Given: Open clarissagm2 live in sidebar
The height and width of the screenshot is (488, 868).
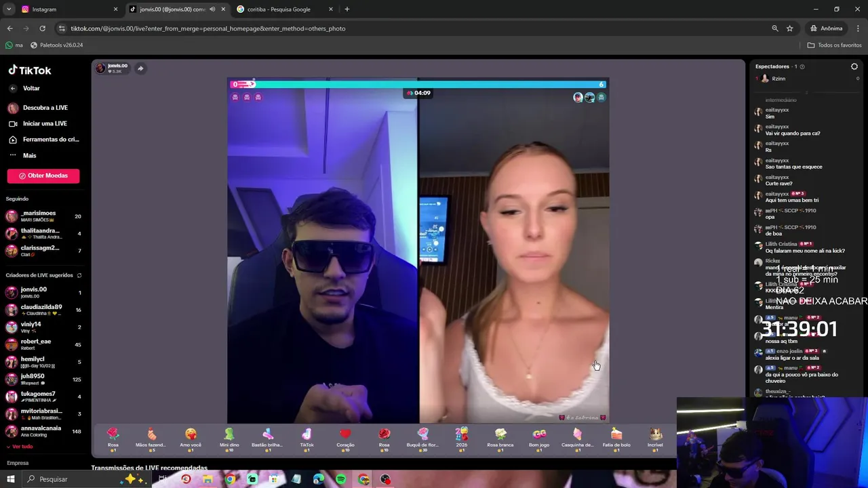Looking at the screenshot, I should (x=43, y=251).
